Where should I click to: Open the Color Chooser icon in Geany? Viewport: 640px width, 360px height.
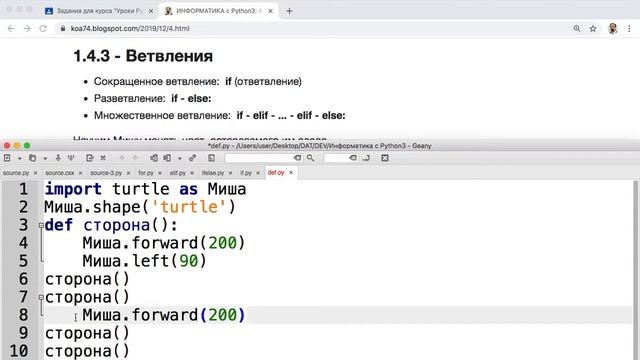(211, 158)
